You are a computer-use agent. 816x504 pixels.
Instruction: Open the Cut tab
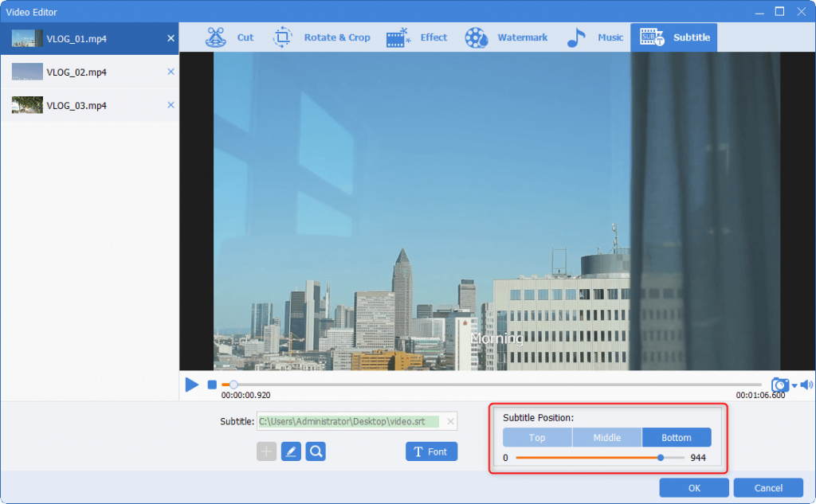[229, 37]
